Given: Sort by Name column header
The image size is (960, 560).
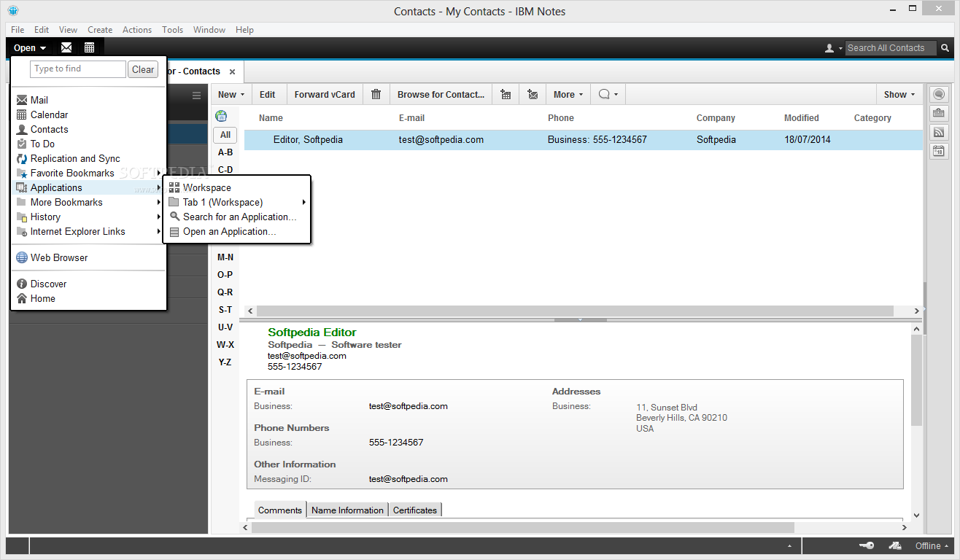Looking at the screenshot, I should 271,117.
